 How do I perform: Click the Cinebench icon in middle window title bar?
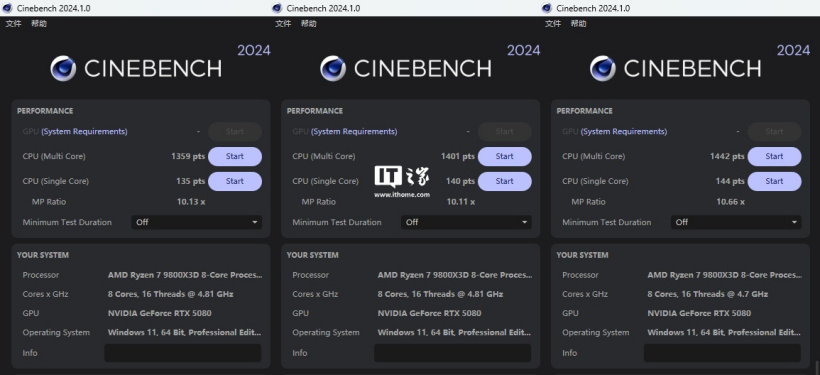pos(277,8)
